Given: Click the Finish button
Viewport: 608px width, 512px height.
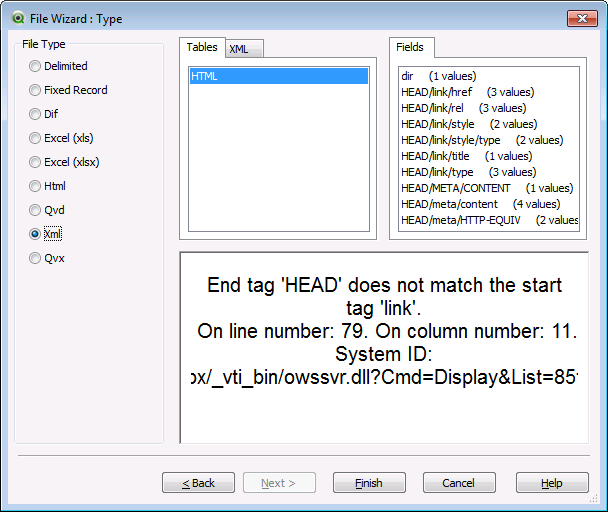Looking at the screenshot, I should [369, 483].
